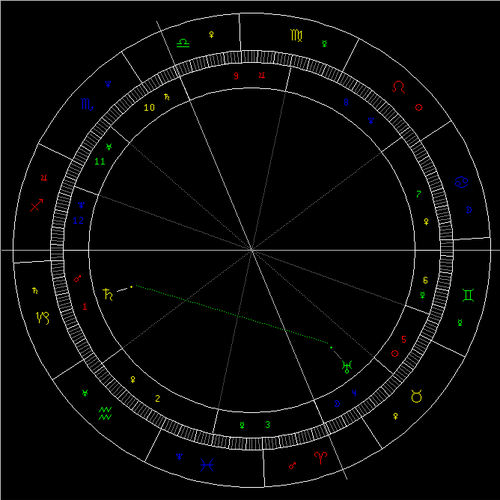Click the red Sagittarius arrow sign
Viewport: 500px width, 500px height.
[x=37, y=205]
